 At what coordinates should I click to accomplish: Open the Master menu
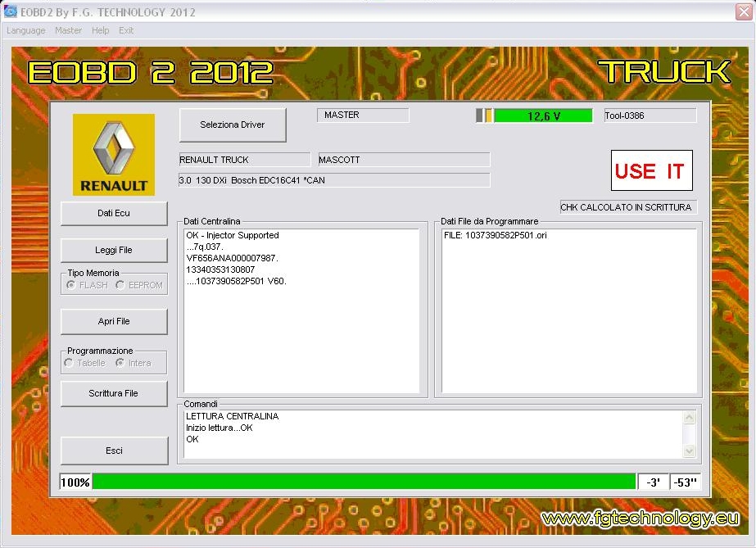pos(69,30)
